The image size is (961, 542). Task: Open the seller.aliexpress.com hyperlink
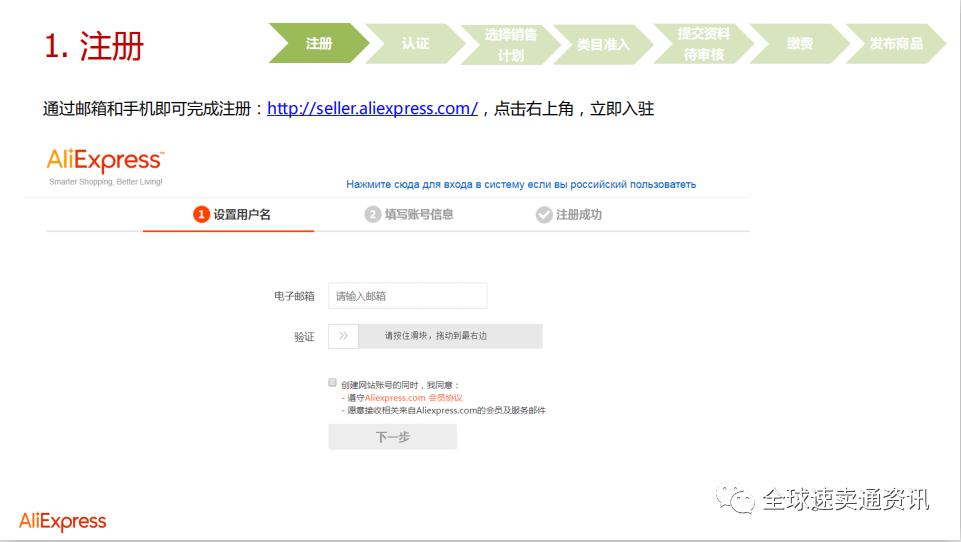pos(372,109)
